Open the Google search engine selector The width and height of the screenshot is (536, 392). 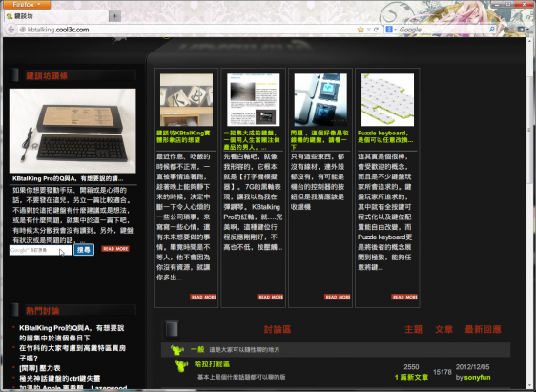pyautogui.click(x=391, y=30)
